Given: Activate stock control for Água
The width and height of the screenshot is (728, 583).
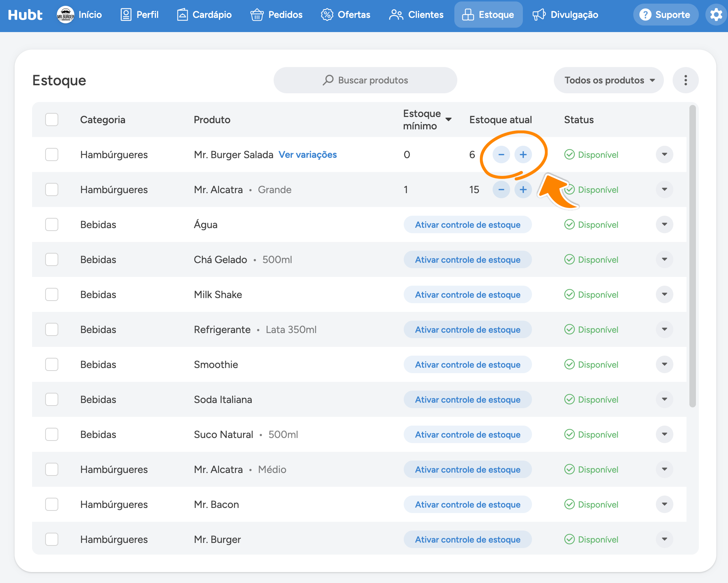Looking at the screenshot, I should click(468, 224).
